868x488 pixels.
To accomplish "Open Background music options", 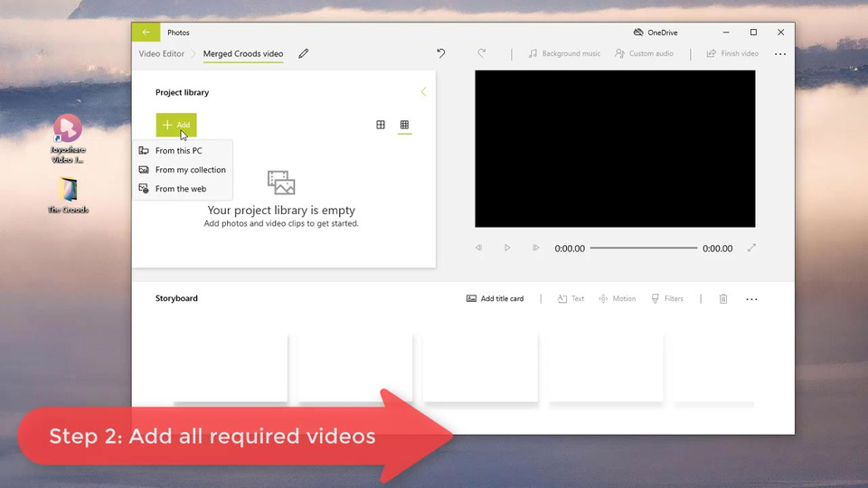I will coord(564,53).
